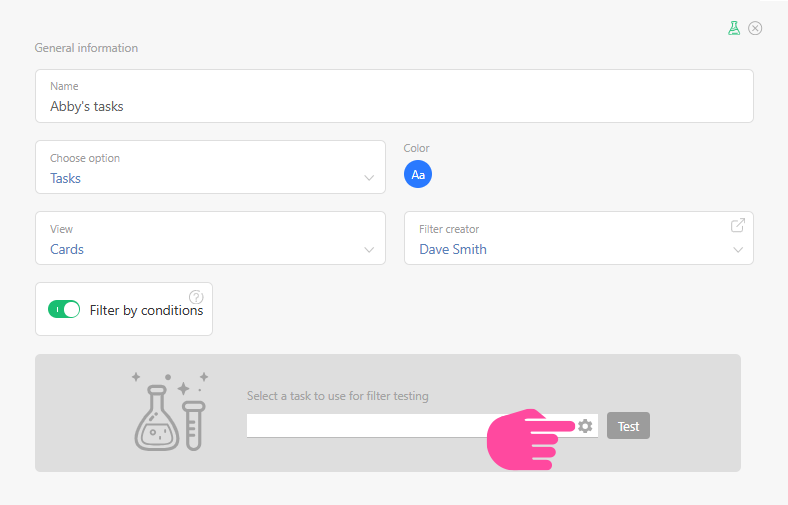Image resolution: width=788 pixels, height=505 pixels.
Task: Click the Cards value in View field
Action: (x=67, y=250)
